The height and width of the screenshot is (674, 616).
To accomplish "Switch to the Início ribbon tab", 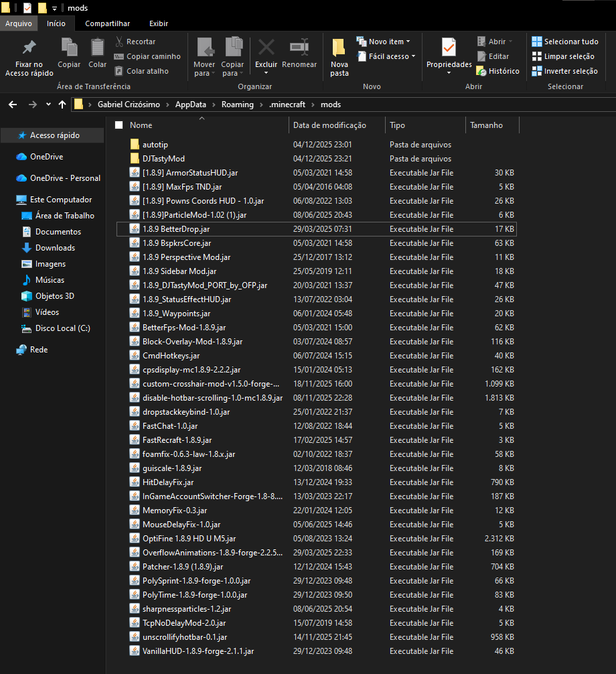I will coord(56,23).
